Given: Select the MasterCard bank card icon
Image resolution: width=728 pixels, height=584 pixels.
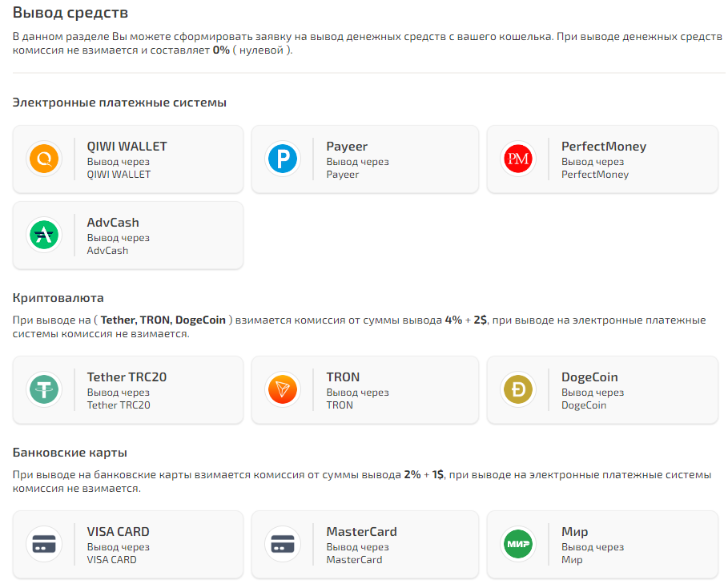Looking at the screenshot, I should [x=281, y=543].
